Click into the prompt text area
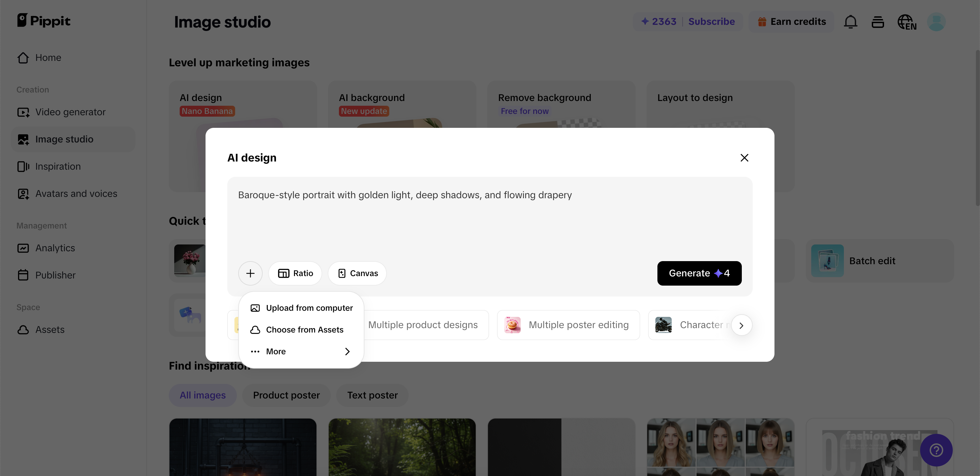 (489, 221)
